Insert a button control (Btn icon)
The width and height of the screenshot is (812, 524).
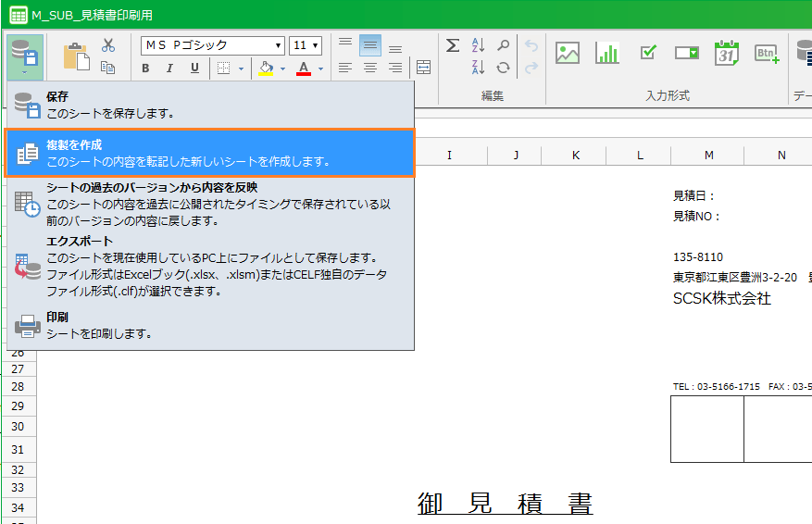tap(767, 54)
